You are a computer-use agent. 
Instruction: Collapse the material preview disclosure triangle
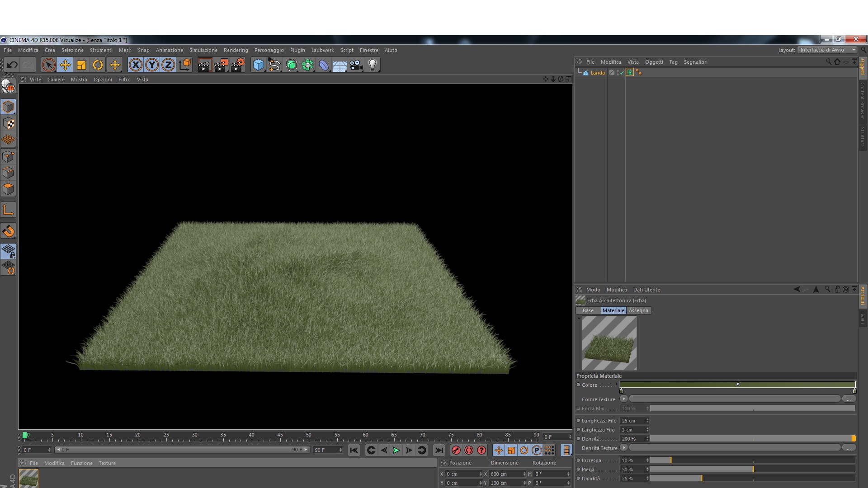pos(579,319)
